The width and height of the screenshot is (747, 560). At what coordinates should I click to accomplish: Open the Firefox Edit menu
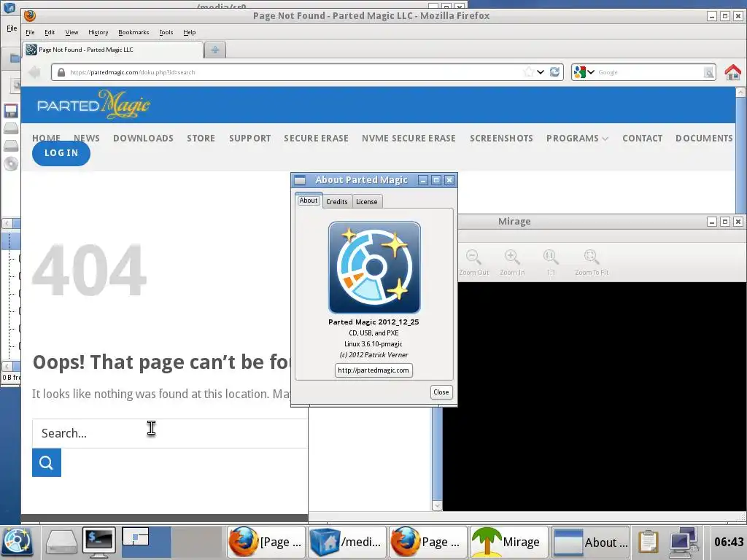(50, 32)
